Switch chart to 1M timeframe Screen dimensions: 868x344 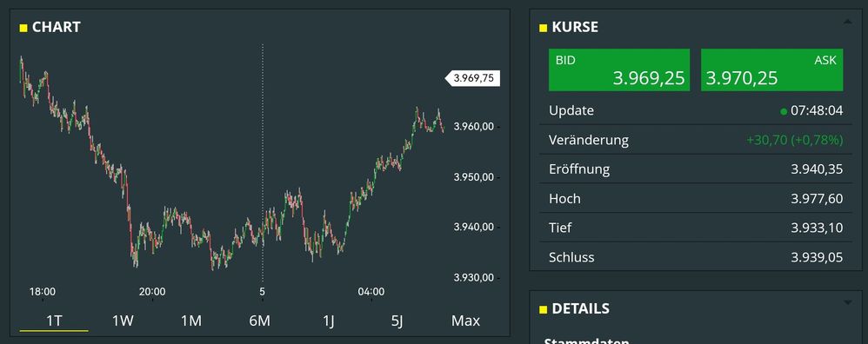[191, 321]
